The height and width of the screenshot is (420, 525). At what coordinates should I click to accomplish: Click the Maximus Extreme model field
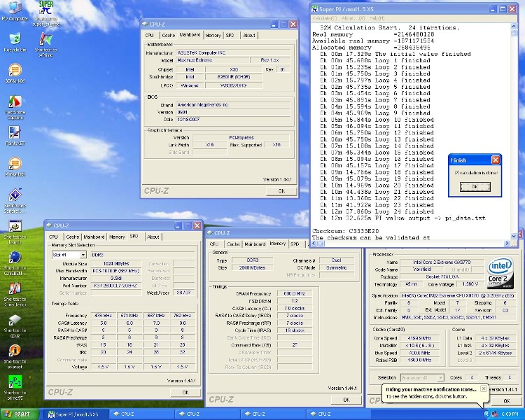click(212, 60)
